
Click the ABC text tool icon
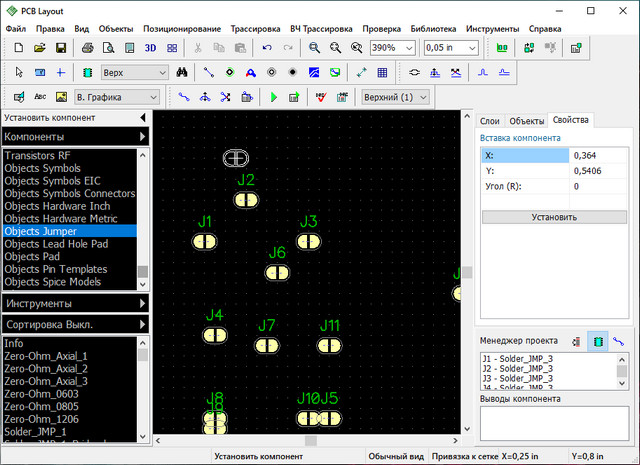(40, 97)
